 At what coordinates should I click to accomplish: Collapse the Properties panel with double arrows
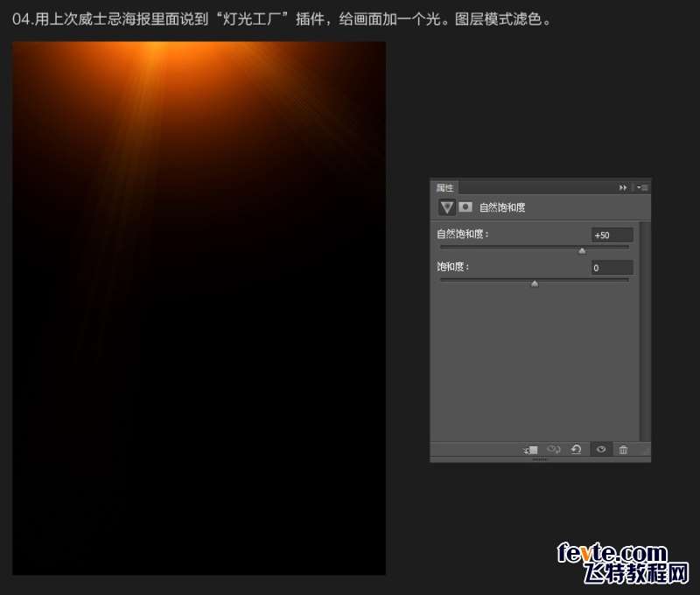[623, 188]
